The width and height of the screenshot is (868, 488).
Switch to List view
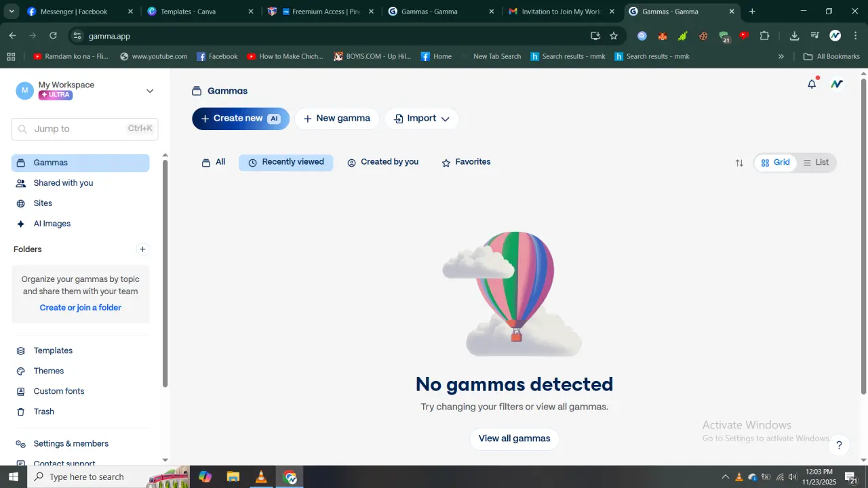[x=816, y=163]
